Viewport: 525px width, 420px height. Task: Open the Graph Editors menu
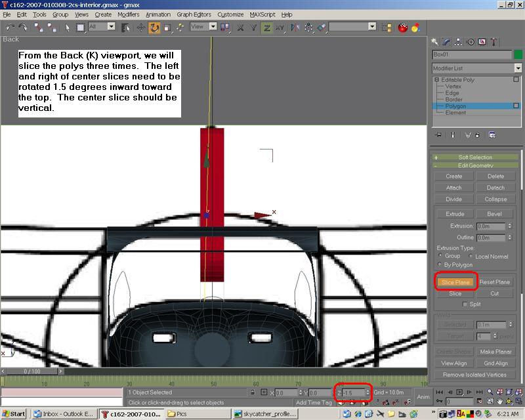[194, 14]
